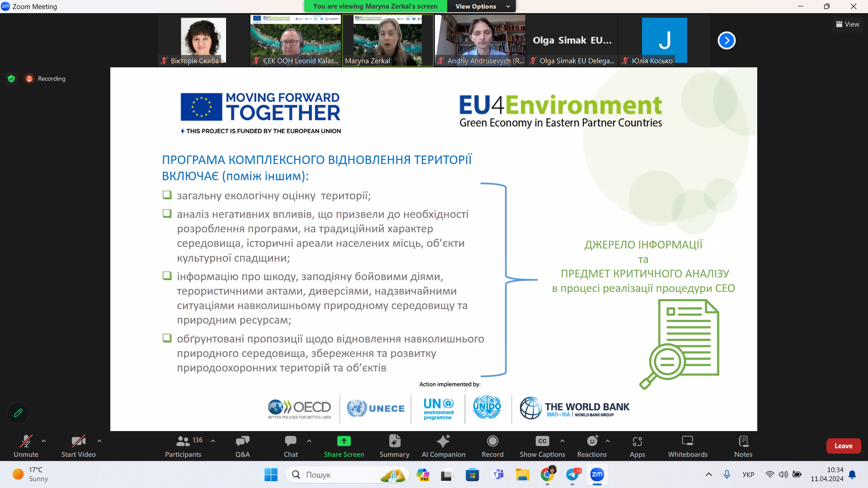Click the red Leave button

[x=843, y=446]
